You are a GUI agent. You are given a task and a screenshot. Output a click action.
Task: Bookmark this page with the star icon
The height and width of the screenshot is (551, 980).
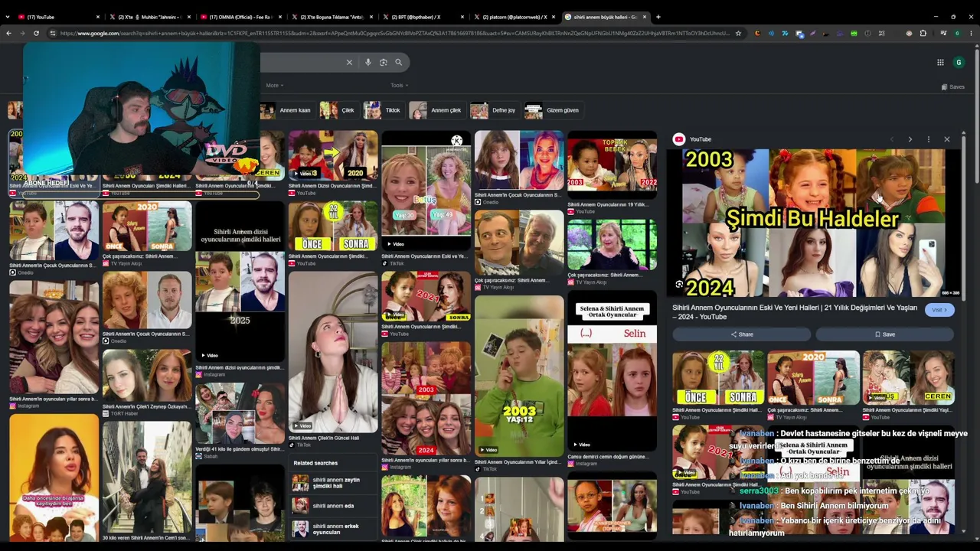(x=738, y=33)
